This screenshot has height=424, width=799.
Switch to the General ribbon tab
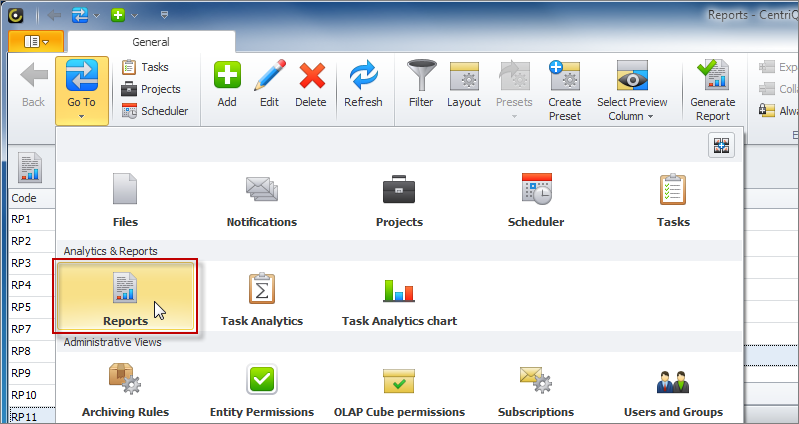coord(151,42)
